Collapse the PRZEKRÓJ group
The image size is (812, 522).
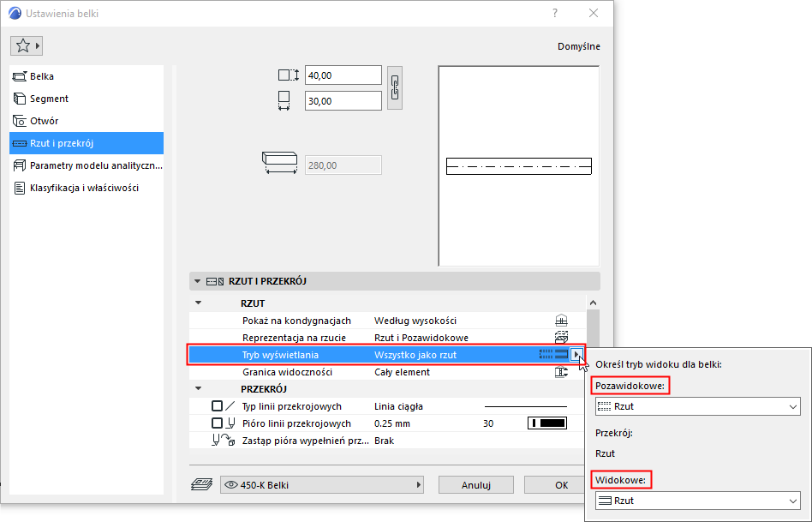pos(199,388)
